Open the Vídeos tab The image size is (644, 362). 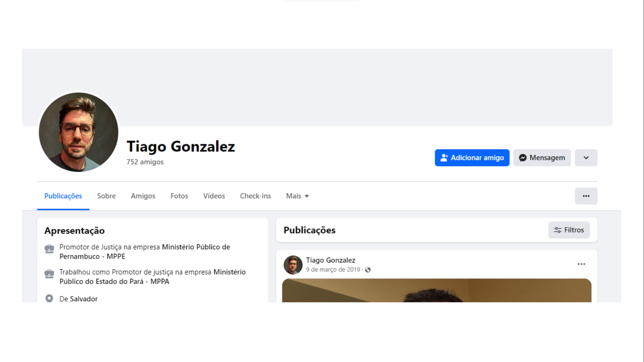[x=214, y=196]
